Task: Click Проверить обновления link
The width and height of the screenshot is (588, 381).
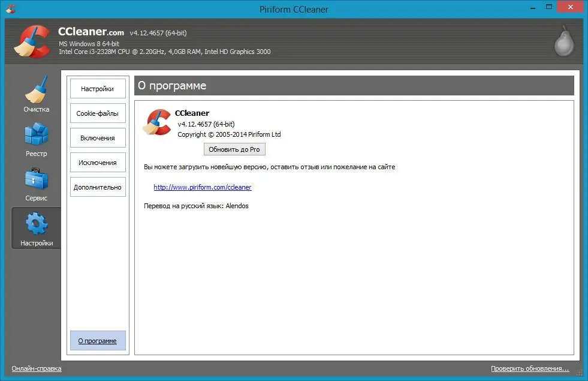Action: click(530, 368)
